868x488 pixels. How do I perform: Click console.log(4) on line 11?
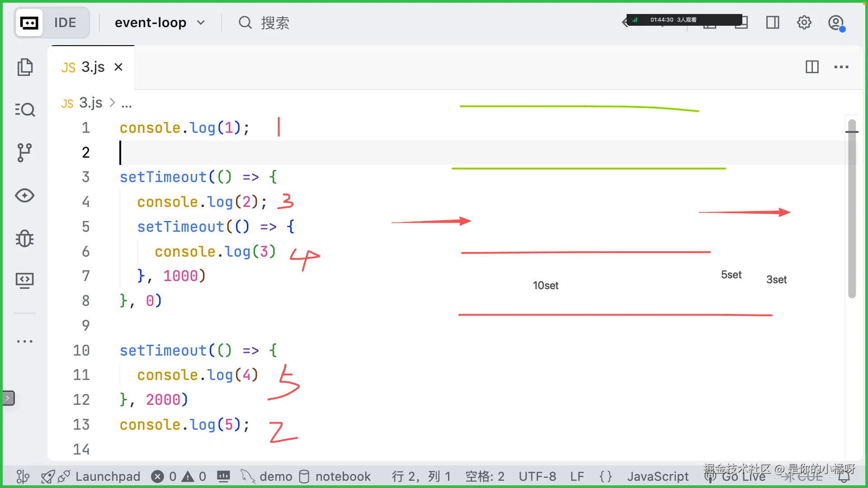coord(198,375)
